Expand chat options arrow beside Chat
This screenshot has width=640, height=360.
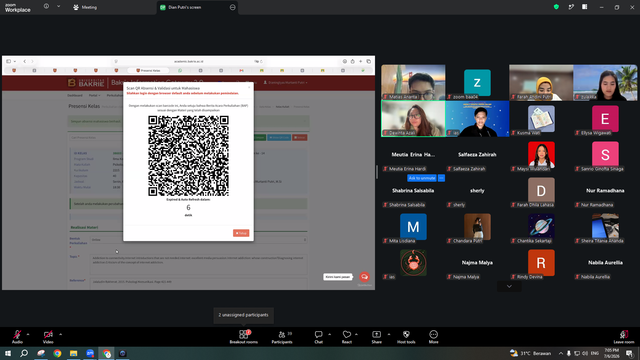329,334
